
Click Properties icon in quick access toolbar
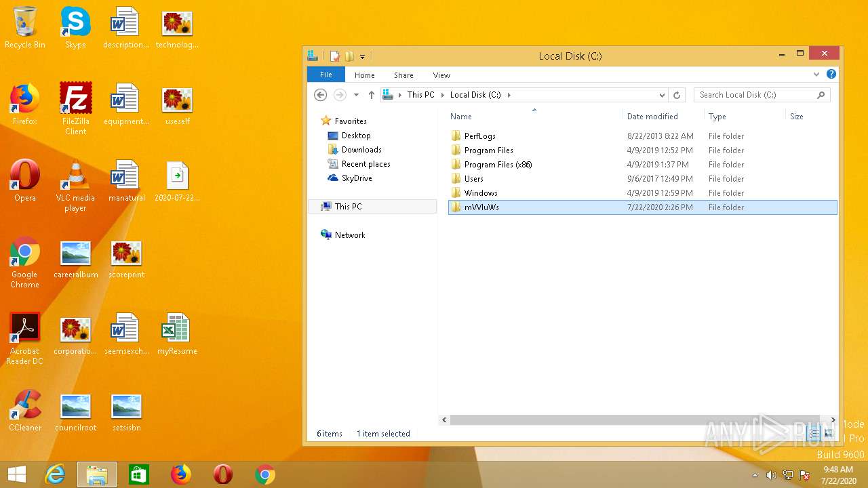click(x=335, y=56)
